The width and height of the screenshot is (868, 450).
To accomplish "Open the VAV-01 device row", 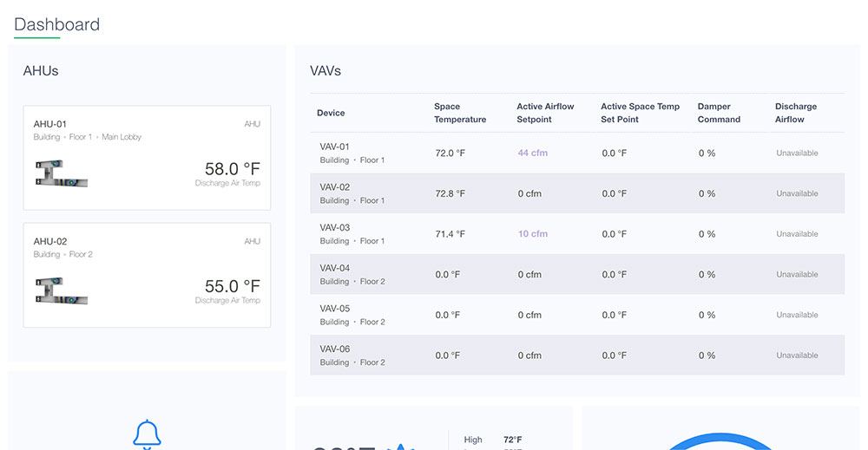I will click(x=577, y=153).
